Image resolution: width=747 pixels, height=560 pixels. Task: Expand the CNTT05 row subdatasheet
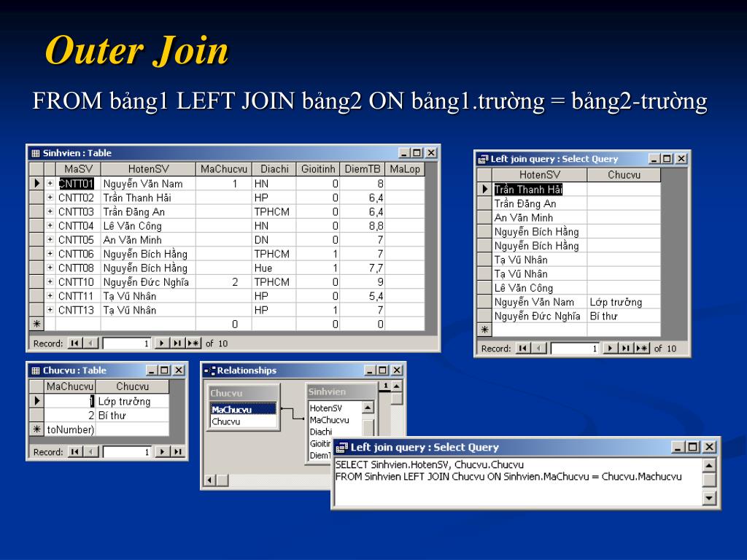(50, 239)
